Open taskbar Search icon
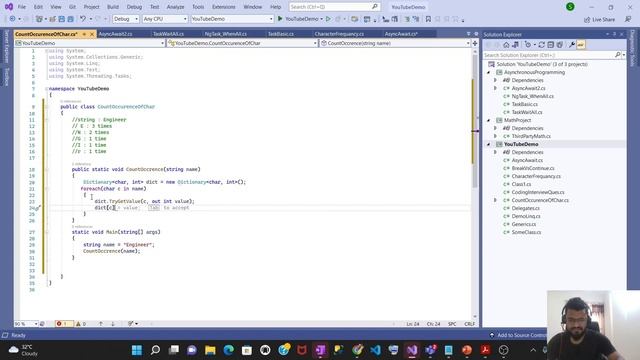The image size is (640, 360). point(155,350)
